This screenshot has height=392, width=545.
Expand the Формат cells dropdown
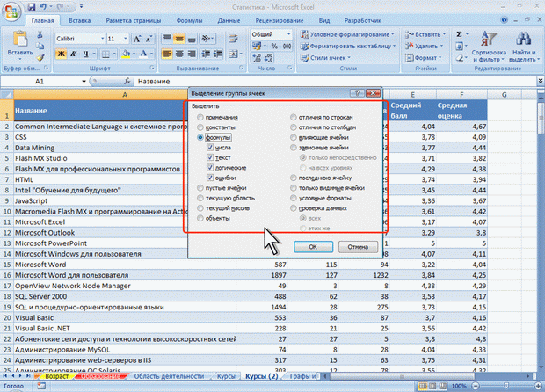tap(424, 58)
